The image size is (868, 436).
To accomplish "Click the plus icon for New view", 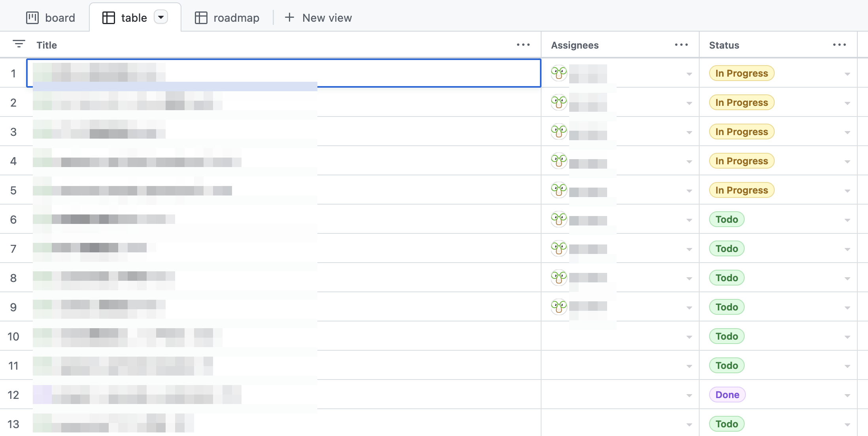I will pos(289,18).
